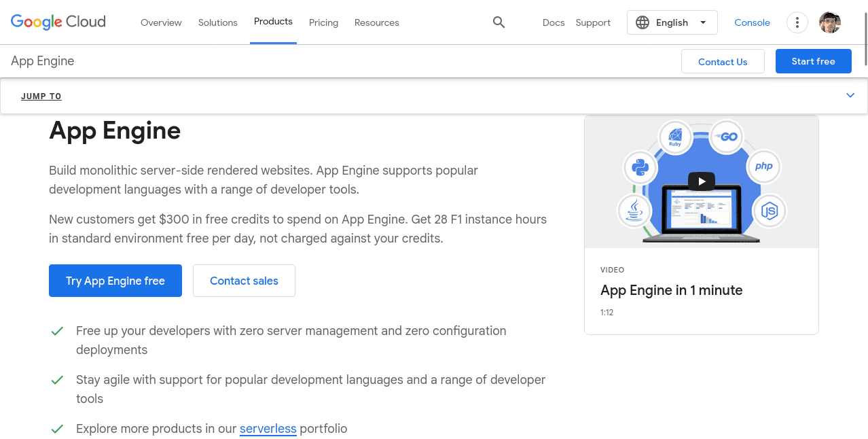Select the Products tab

(x=273, y=22)
